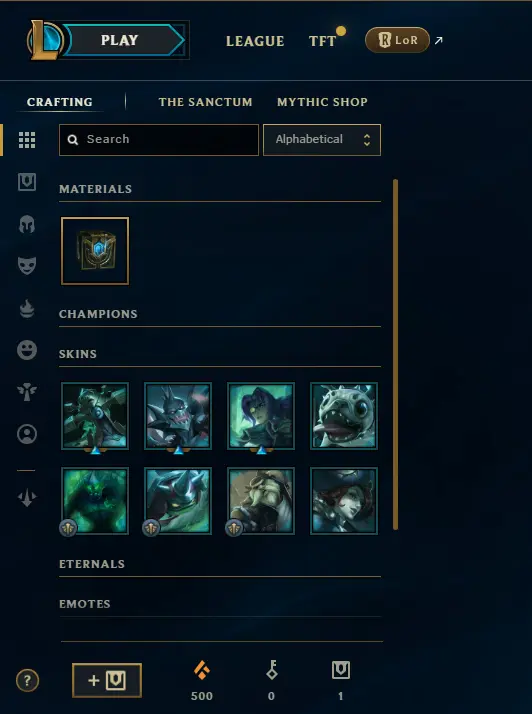
Task: Filter loot by chests icon in sidebar
Action: [x=27, y=182]
